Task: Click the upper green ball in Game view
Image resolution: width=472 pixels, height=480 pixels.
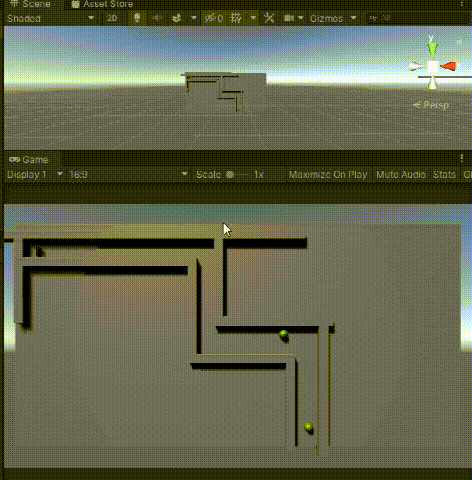Action: (283, 334)
